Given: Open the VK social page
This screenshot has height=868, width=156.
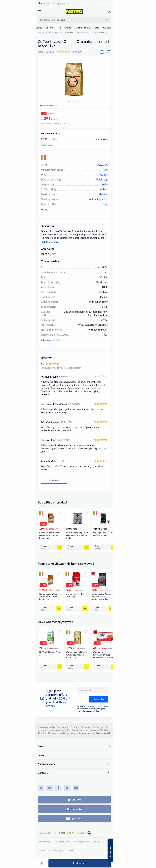Looking at the screenshot, I should click(49, 788).
